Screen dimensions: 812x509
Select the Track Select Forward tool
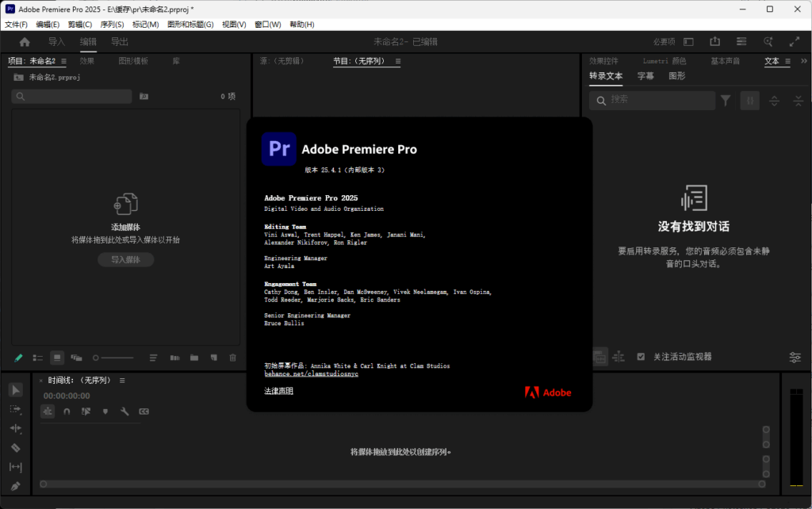pos(15,408)
